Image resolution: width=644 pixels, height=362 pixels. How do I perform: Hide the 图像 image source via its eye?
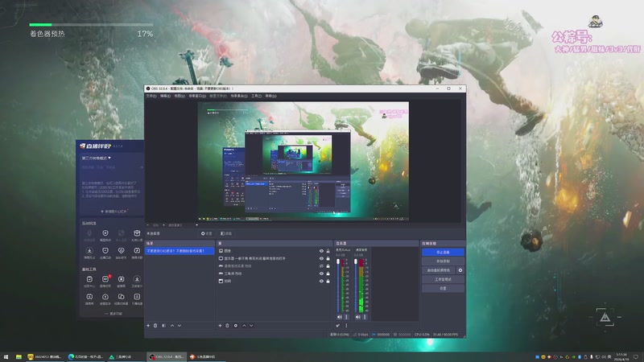click(x=321, y=251)
